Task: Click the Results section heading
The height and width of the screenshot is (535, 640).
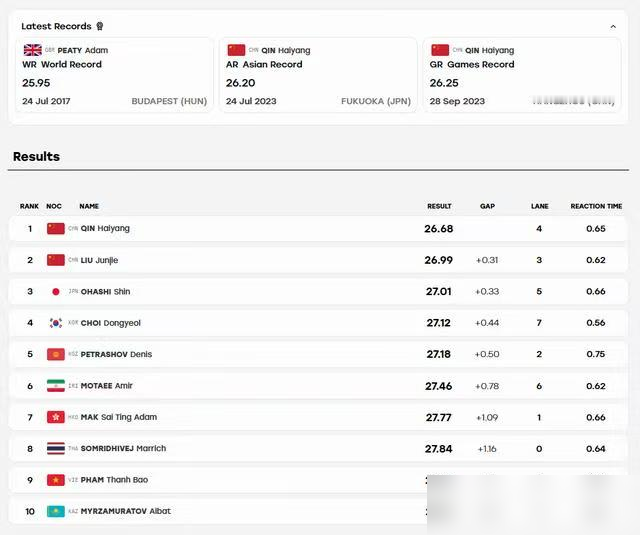Action: (x=36, y=157)
